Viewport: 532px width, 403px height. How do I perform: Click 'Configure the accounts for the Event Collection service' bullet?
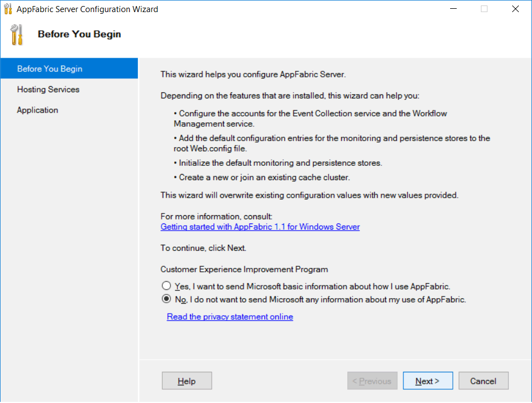tap(310, 118)
